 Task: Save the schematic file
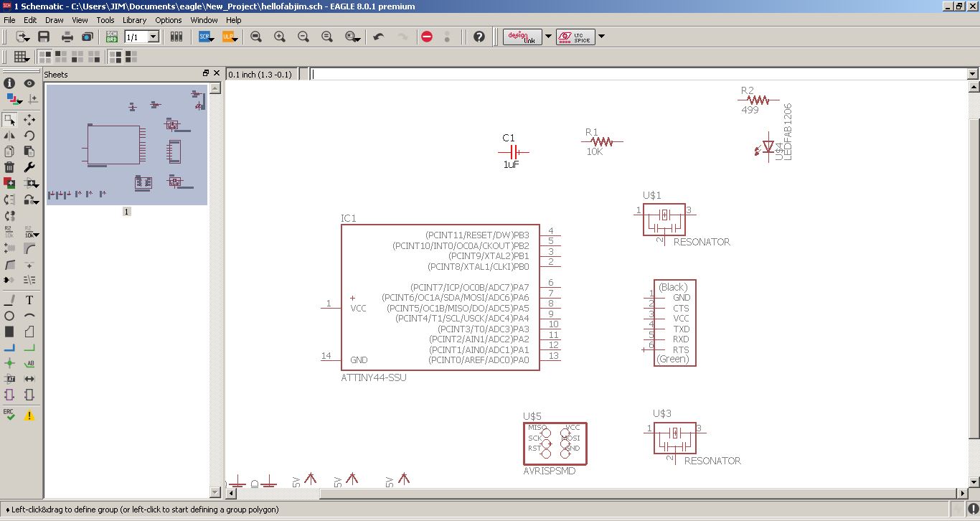[x=44, y=37]
